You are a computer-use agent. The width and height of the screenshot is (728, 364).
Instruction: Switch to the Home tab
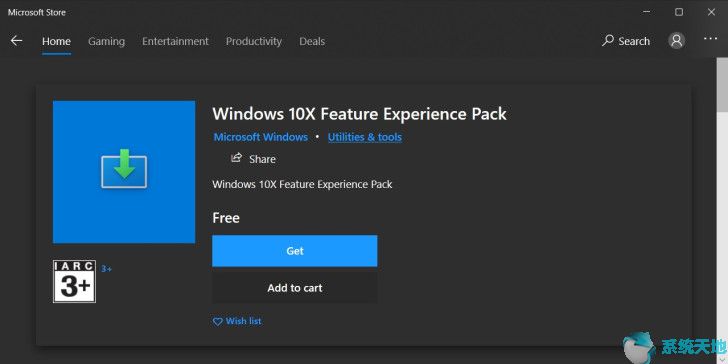pos(56,41)
